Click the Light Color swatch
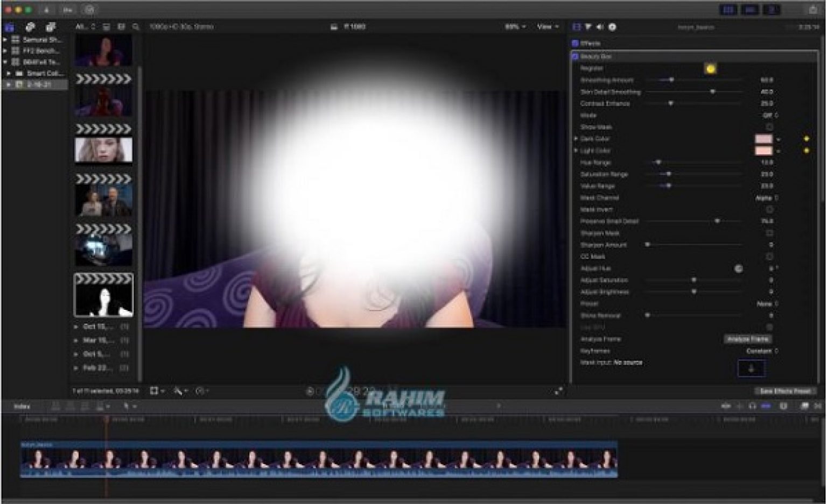Viewport: 827px width, 504px height. tap(764, 150)
